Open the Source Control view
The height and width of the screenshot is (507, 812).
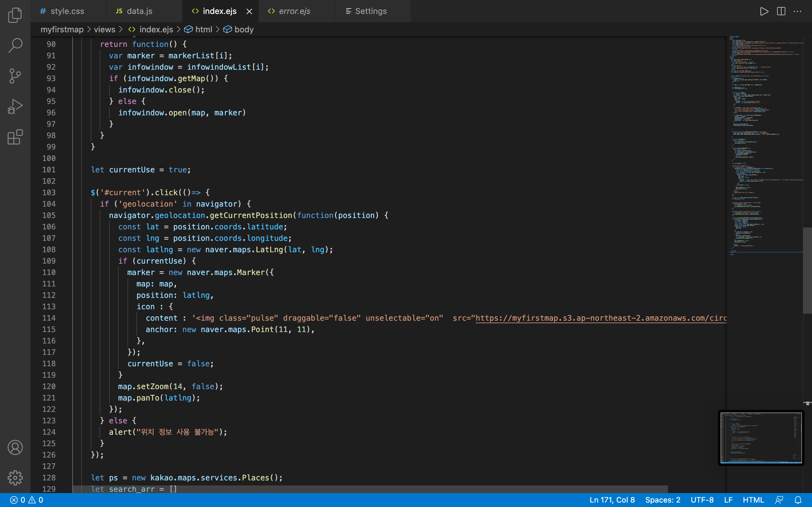pos(15,76)
